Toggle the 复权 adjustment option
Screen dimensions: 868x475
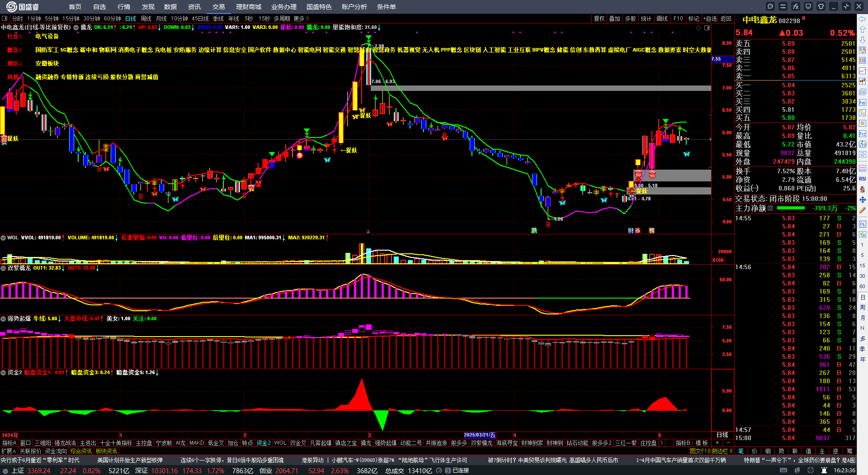[599, 19]
